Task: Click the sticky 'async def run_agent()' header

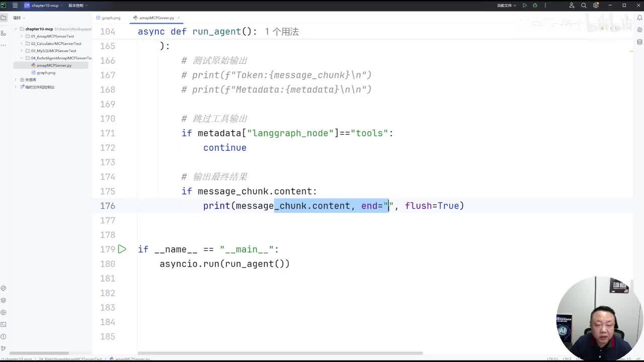Action: click(x=197, y=32)
